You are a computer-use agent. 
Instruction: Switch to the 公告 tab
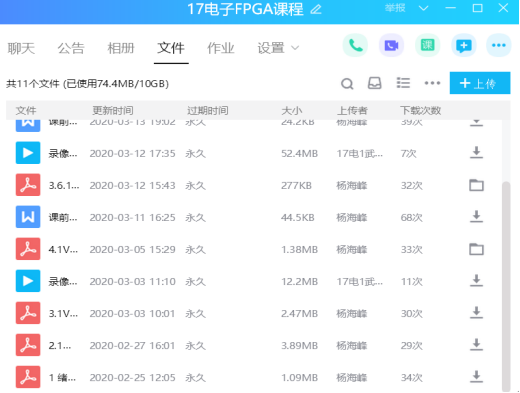click(71, 48)
